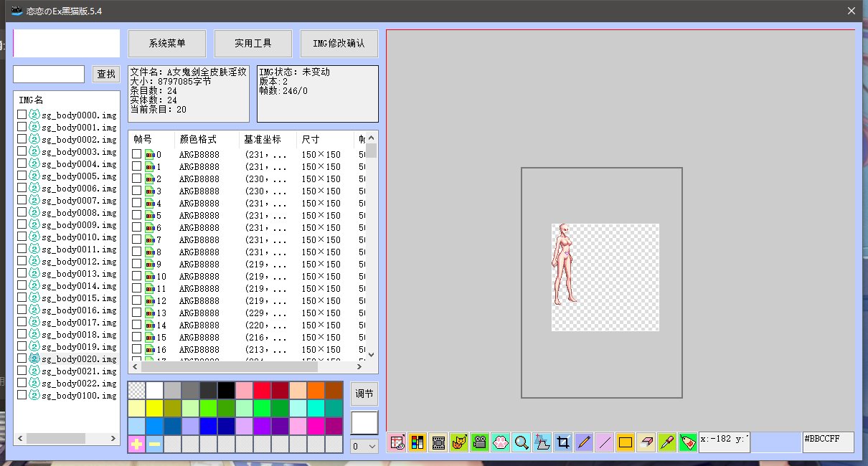Click the IMG修改确认 button

click(339, 44)
